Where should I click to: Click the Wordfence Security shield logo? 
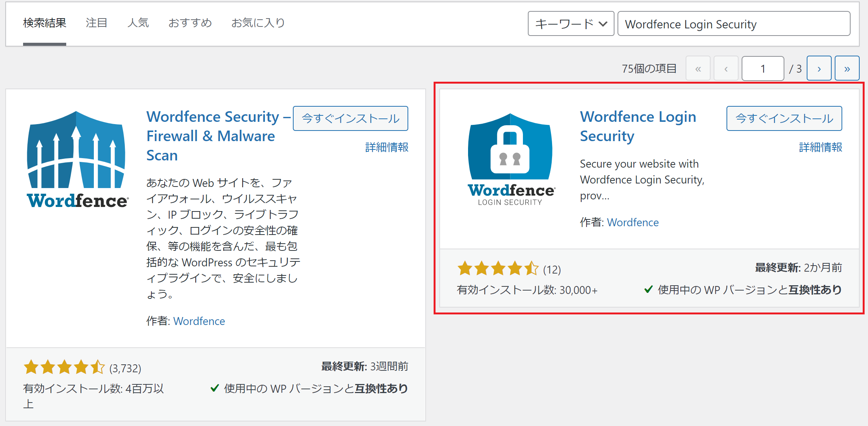pyautogui.click(x=77, y=160)
